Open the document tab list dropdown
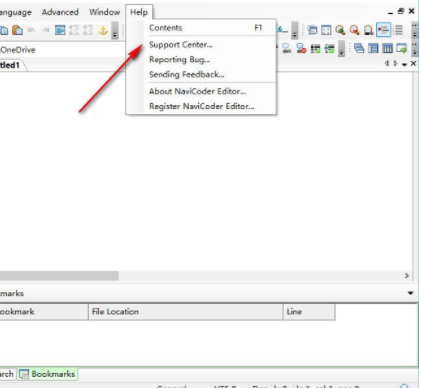Screen dimensions: 421x388 [x=404, y=64]
